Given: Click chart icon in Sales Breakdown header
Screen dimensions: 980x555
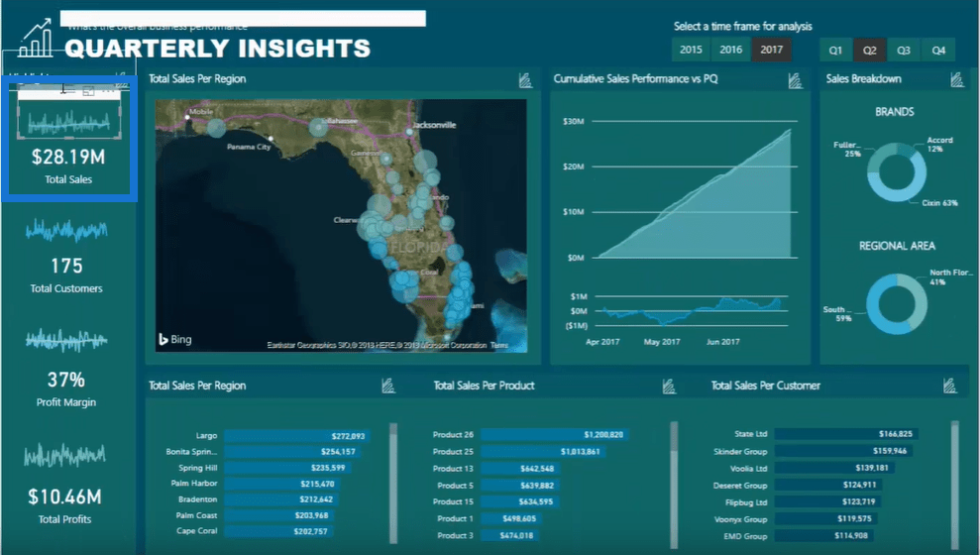Looking at the screenshot, I should pos(957,79).
